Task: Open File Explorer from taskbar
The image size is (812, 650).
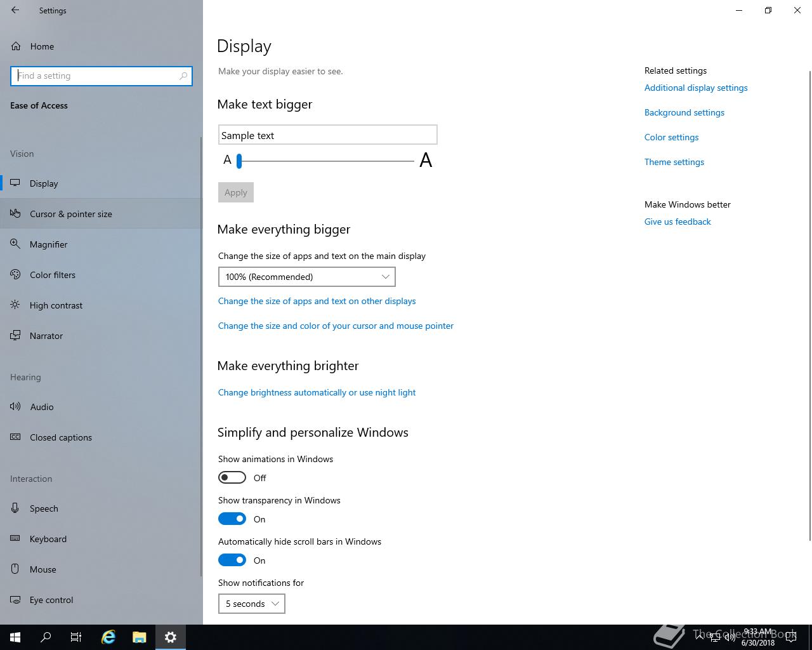Action: point(140,637)
